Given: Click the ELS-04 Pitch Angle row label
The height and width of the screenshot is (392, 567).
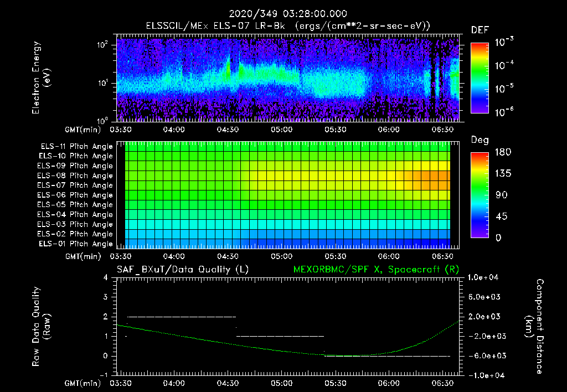Looking at the screenshot, I should (x=75, y=214).
